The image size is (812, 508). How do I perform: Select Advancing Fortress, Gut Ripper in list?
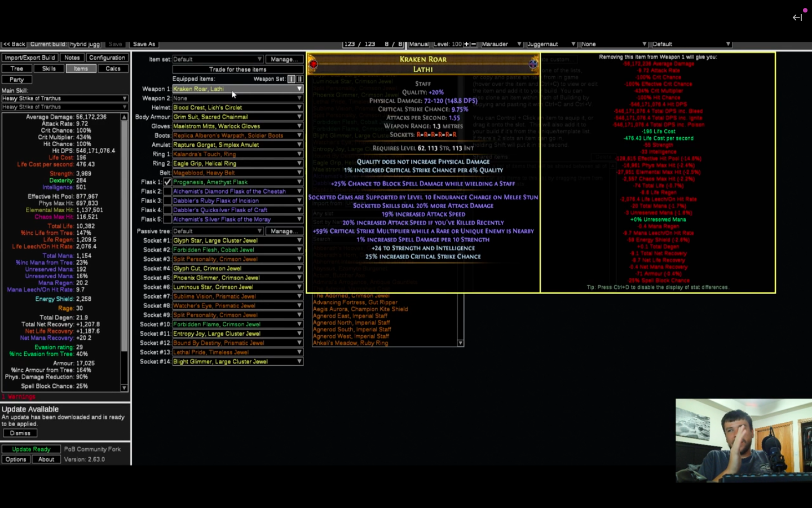355,303
